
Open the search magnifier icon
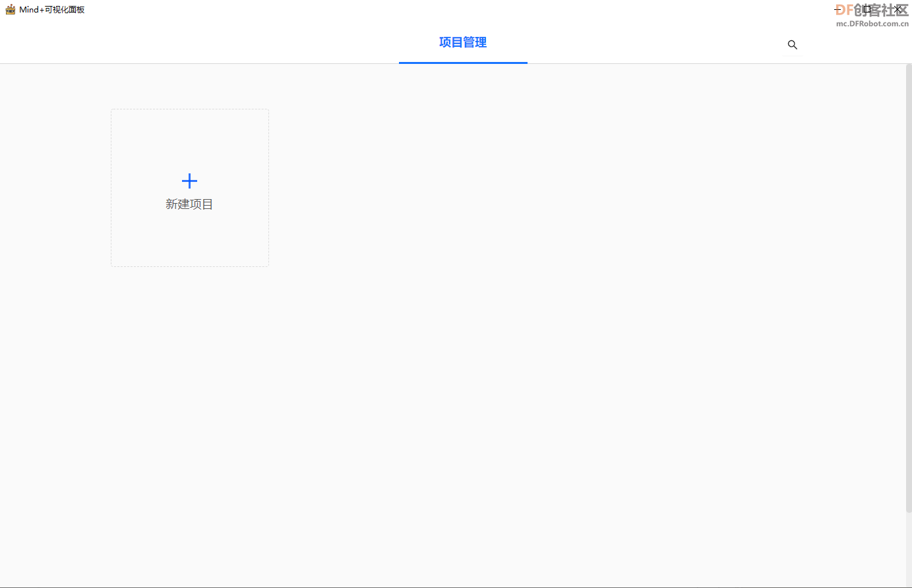[793, 45]
